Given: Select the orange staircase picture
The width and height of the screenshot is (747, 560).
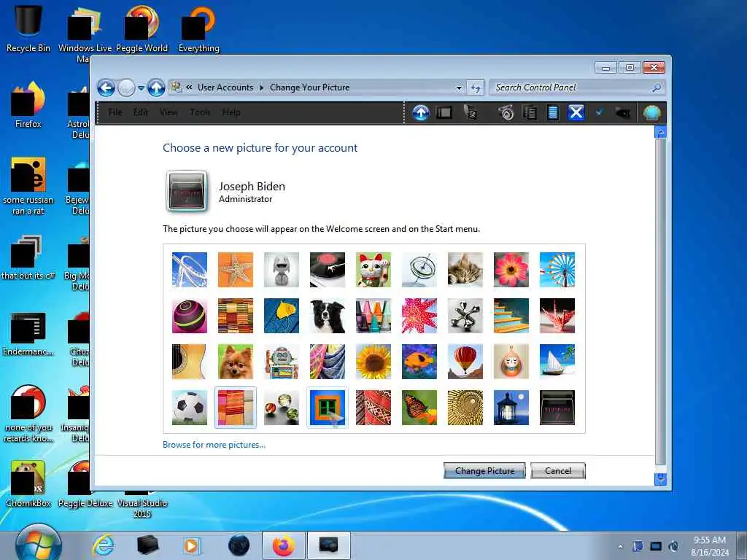Looking at the screenshot, I should tap(511, 316).
